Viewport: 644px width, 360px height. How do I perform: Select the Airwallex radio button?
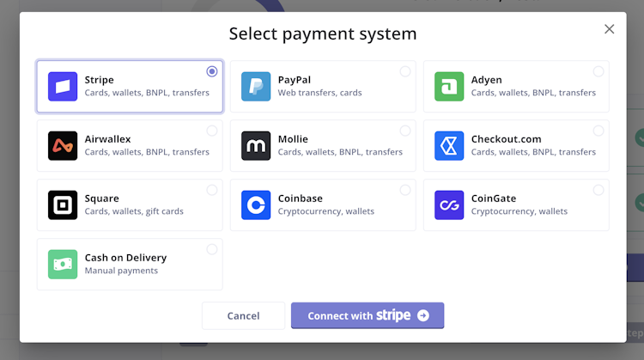click(x=212, y=131)
